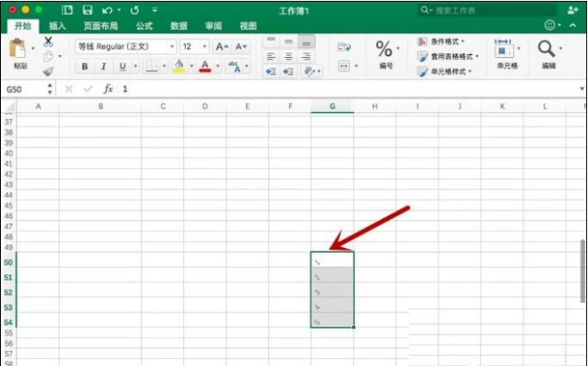Switch to the 视图 (View) tab

click(x=248, y=26)
